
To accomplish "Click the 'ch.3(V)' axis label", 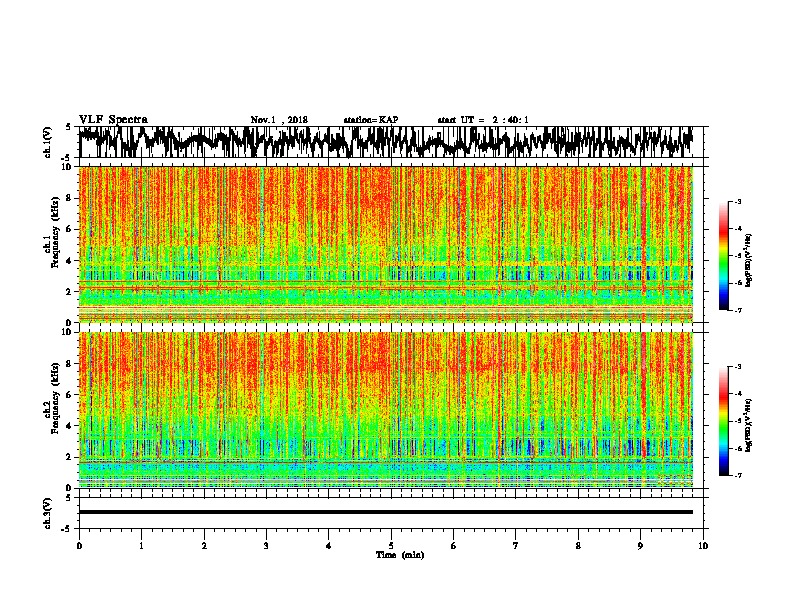I will tap(47, 513).
